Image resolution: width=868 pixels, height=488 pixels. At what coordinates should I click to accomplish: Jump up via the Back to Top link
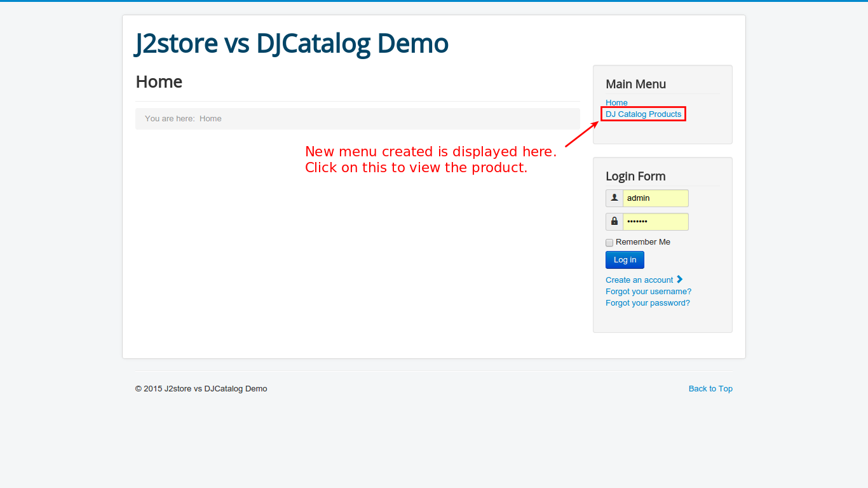(710, 389)
